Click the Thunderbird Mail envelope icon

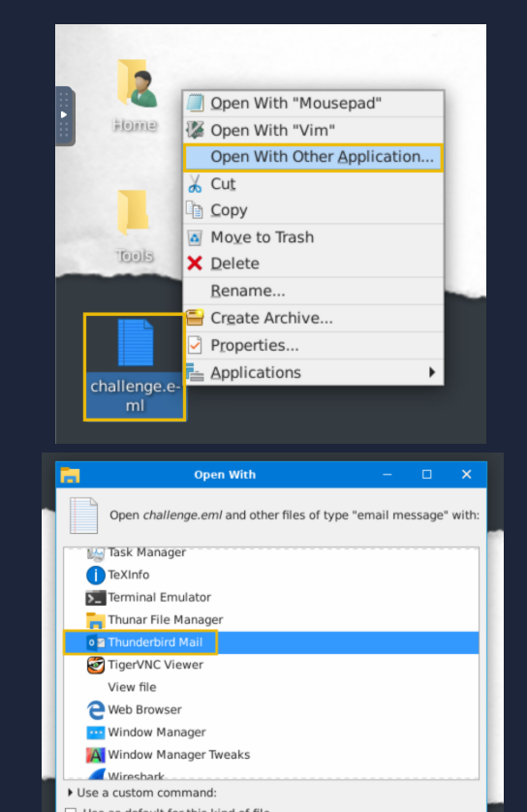pyautogui.click(x=95, y=642)
